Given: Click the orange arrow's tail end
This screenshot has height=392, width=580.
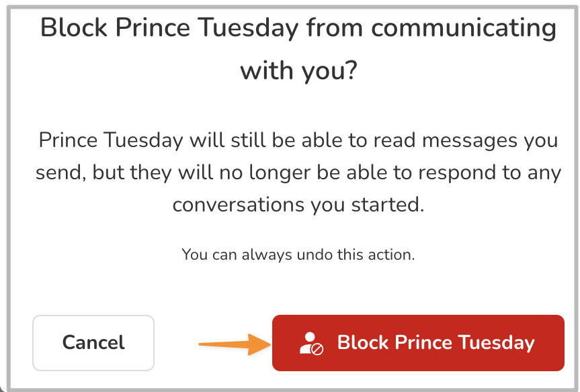Looking at the screenshot, I should click(x=202, y=343).
